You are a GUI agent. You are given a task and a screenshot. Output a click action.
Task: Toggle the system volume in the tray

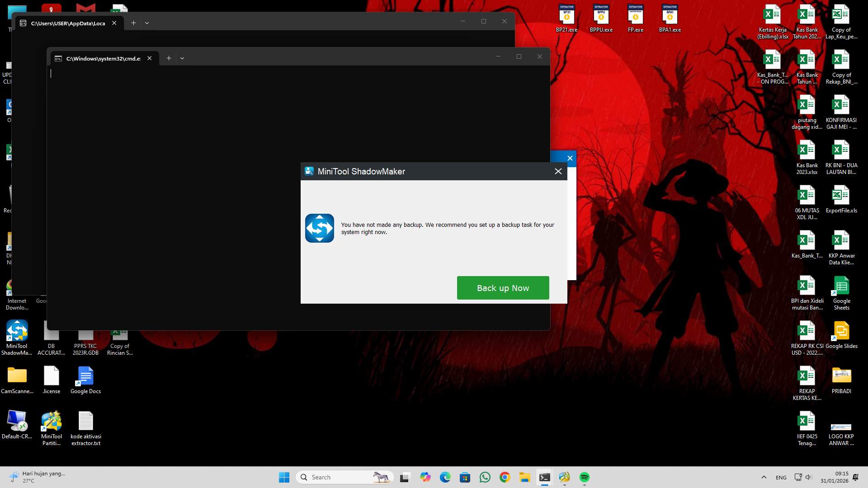(x=809, y=477)
